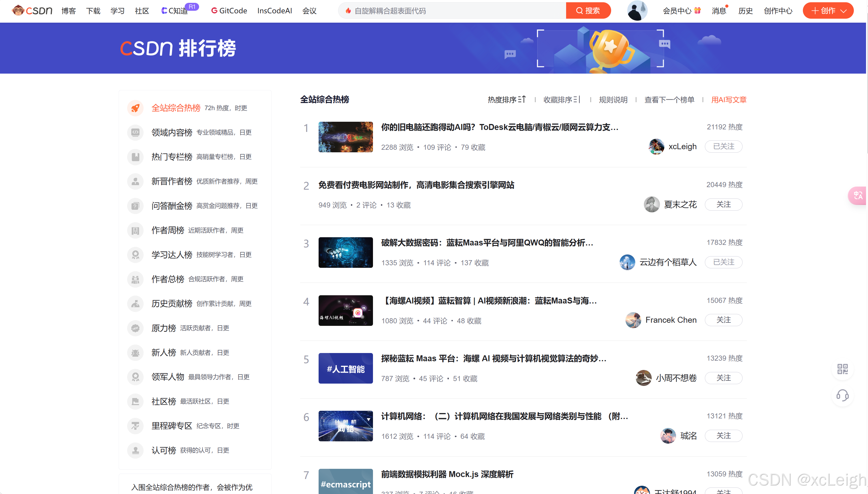Image resolution: width=868 pixels, height=494 pixels.
Task: Open thumbnail of 计算机网络 article
Action: (346, 426)
